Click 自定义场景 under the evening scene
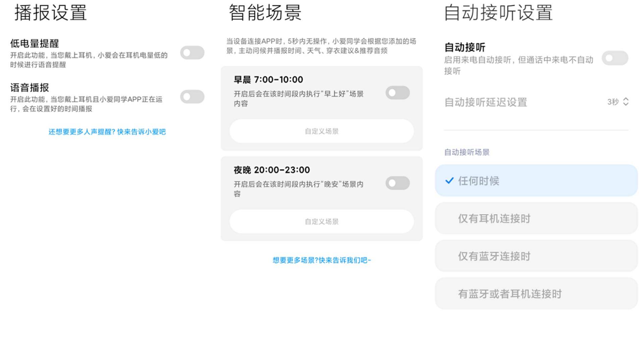 click(321, 222)
